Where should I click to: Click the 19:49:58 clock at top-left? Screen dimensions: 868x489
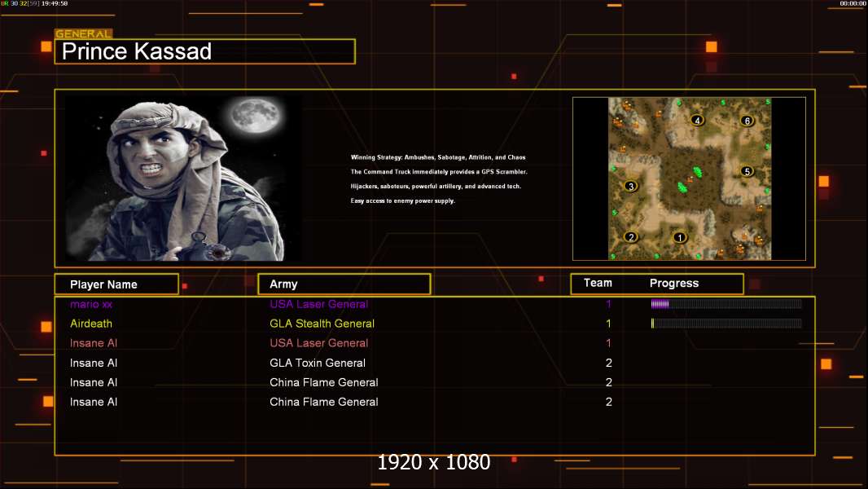click(x=55, y=3)
